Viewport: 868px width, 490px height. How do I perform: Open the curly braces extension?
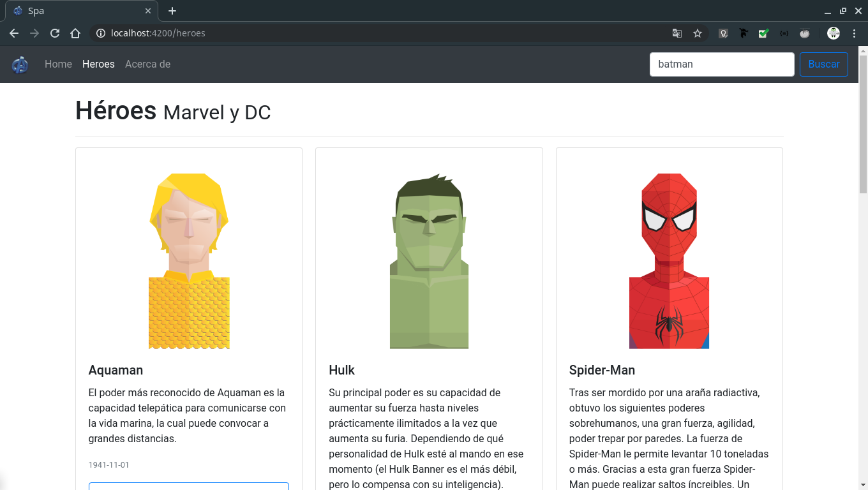[784, 33]
